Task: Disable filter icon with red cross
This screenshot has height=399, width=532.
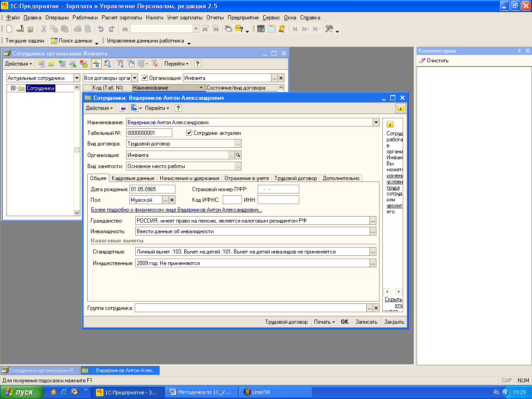Action: [x=155, y=63]
